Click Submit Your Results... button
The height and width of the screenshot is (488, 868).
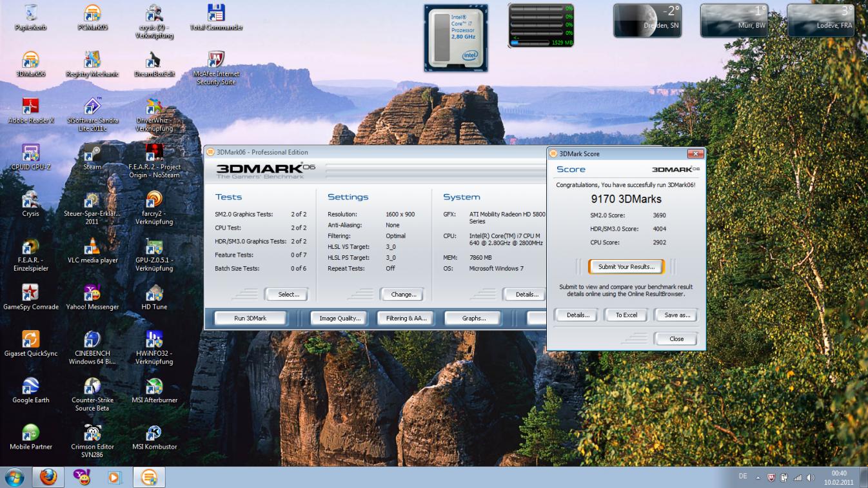click(626, 267)
